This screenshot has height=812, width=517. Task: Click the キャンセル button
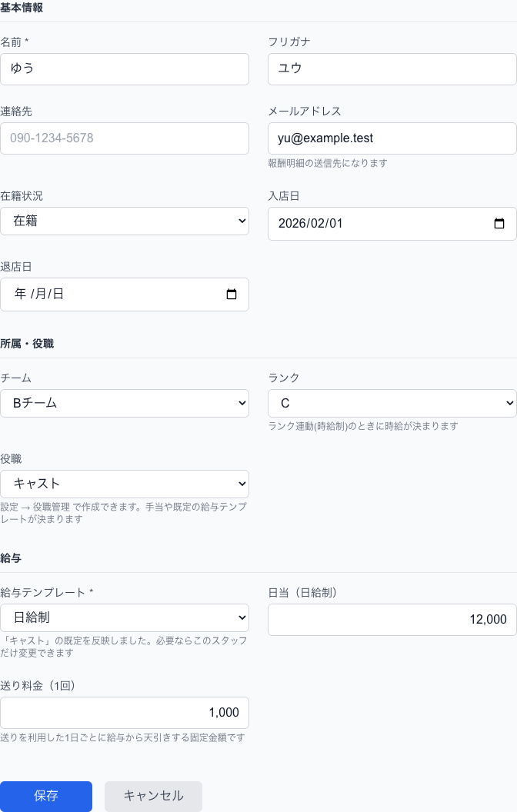coord(153,796)
